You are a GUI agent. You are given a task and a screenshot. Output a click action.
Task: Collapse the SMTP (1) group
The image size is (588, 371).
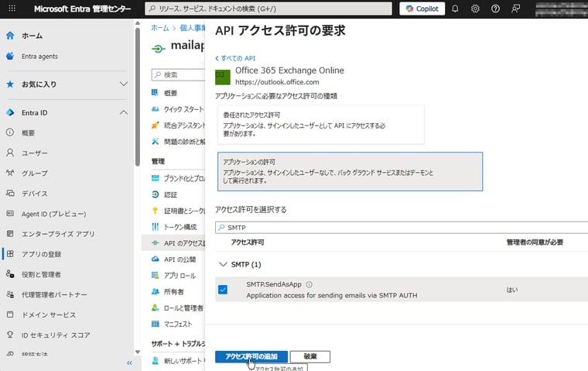coord(223,264)
